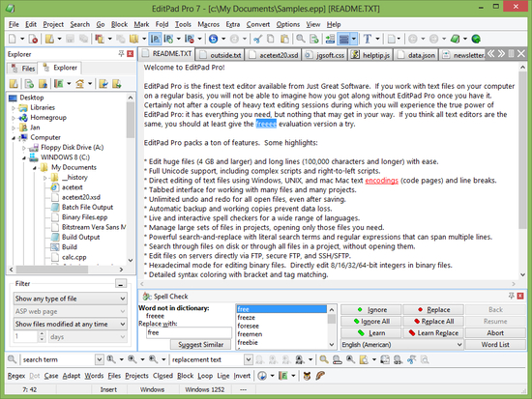532x399 pixels.
Task: Expand the Libraries tree node
Action: tap(14, 108)
